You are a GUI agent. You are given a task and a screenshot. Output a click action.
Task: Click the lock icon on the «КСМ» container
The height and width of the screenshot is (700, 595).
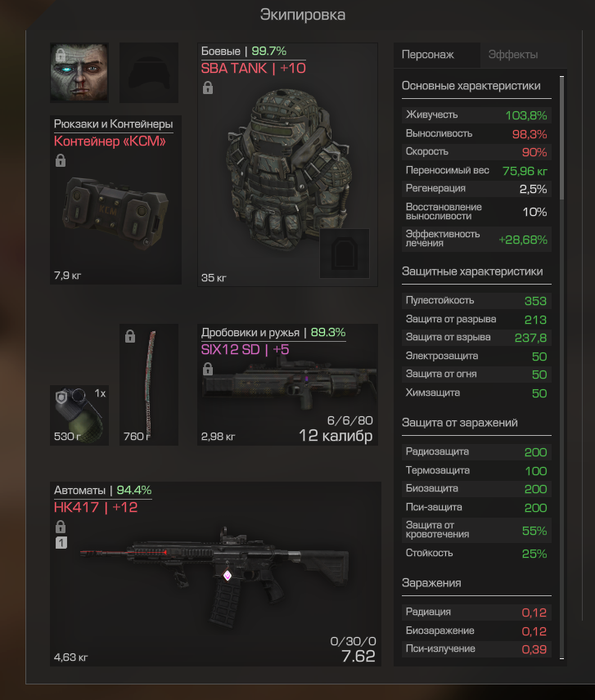click(x=61, y=160)
